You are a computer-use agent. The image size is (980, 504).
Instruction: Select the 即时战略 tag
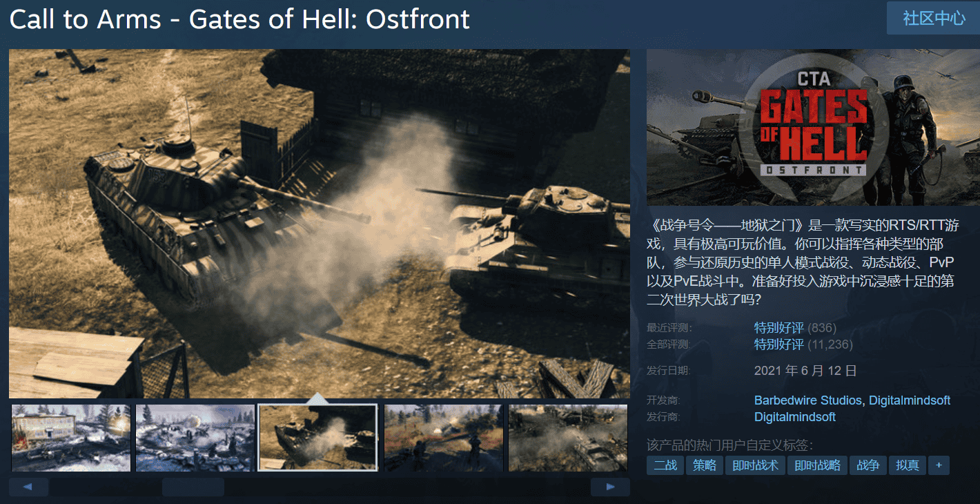pos(817,465)
